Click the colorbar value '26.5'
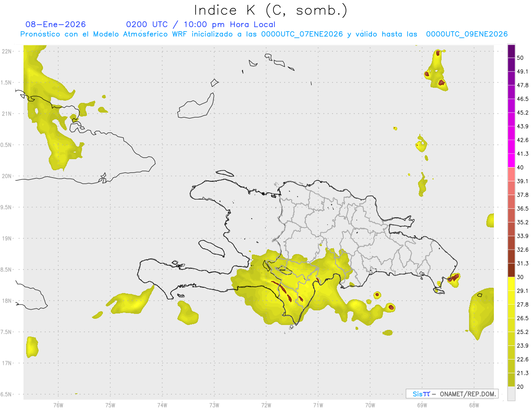Viewport: 532px width, 411px height. (523, 318)
